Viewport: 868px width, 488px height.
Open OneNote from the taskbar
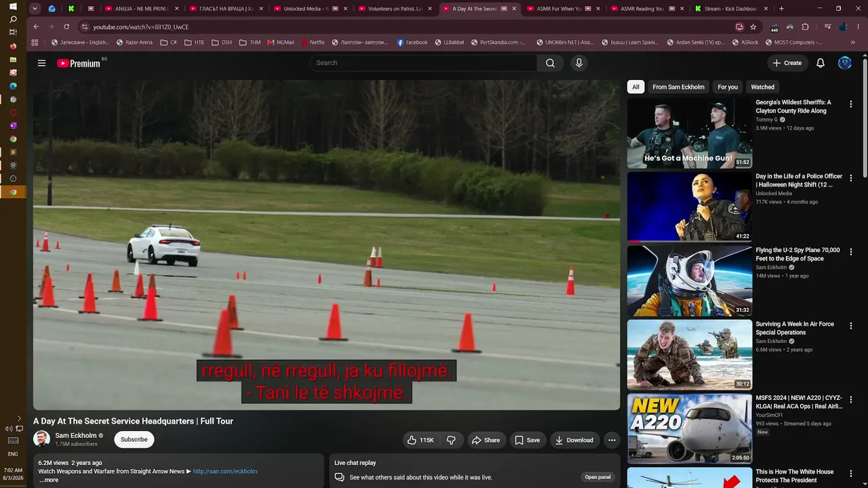coord(13,125)
